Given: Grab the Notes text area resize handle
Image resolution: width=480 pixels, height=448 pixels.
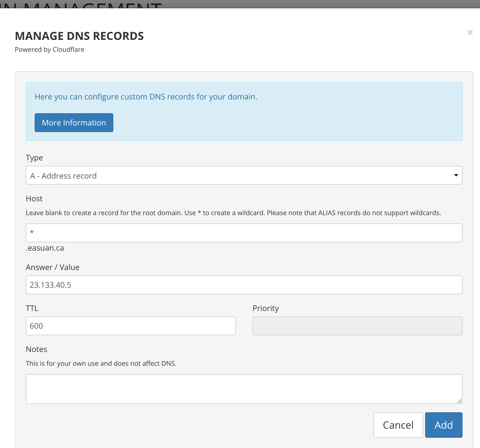Looking at the screenshot, I should (459, 401).
